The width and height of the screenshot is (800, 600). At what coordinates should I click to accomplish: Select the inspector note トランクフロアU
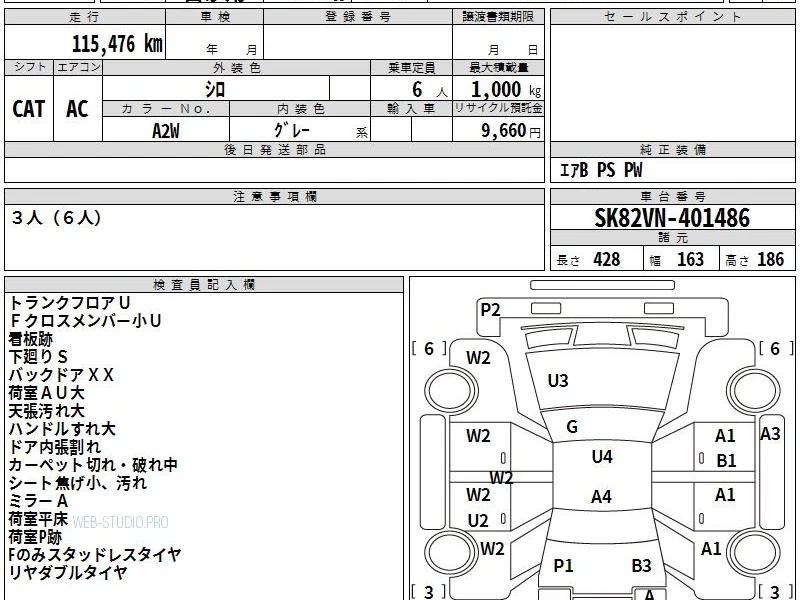coord(70,303)
